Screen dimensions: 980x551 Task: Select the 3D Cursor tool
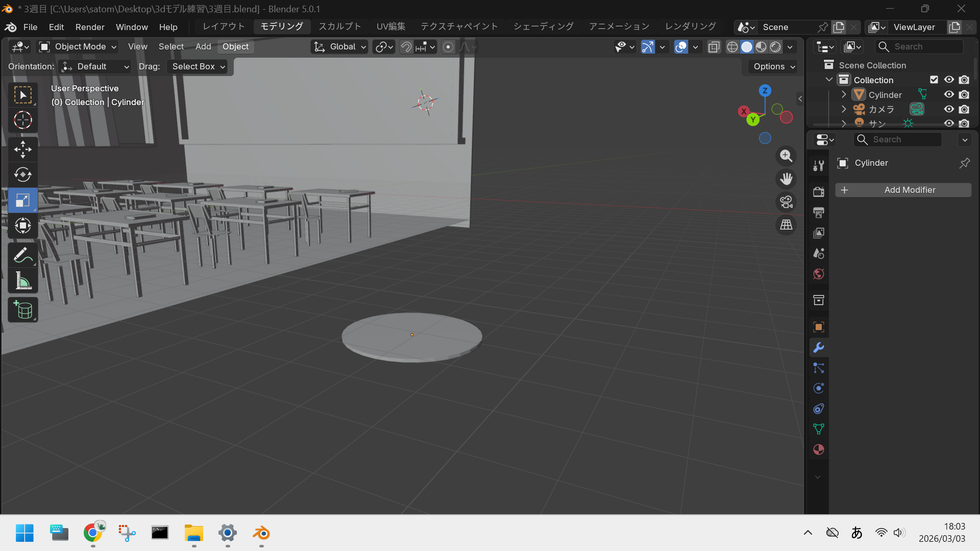22,120
